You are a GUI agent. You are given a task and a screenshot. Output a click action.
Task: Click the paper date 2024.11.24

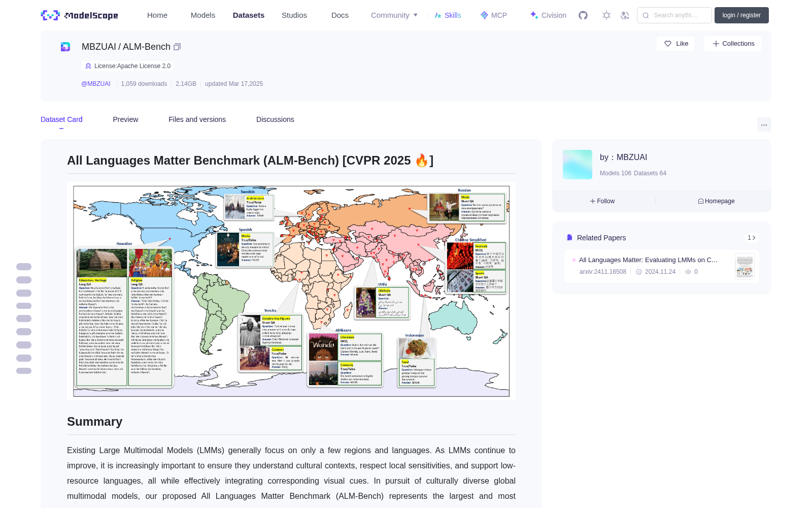click(660, 272)
